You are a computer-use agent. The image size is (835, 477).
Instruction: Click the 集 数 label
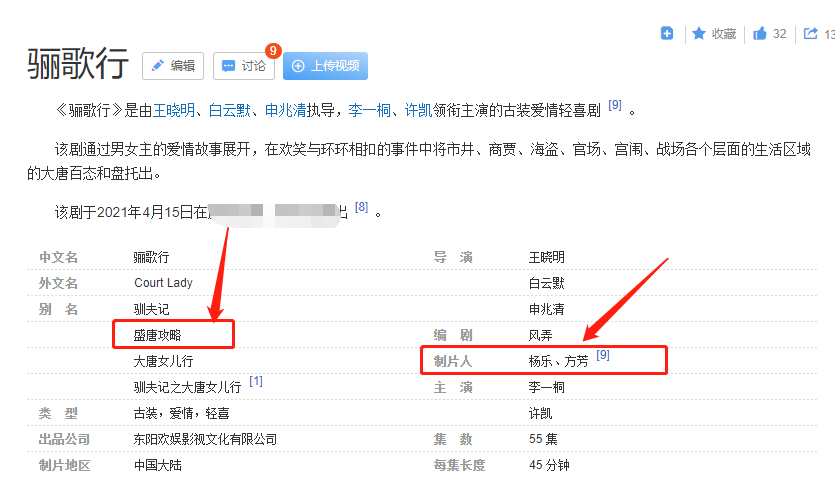point(453,440)
